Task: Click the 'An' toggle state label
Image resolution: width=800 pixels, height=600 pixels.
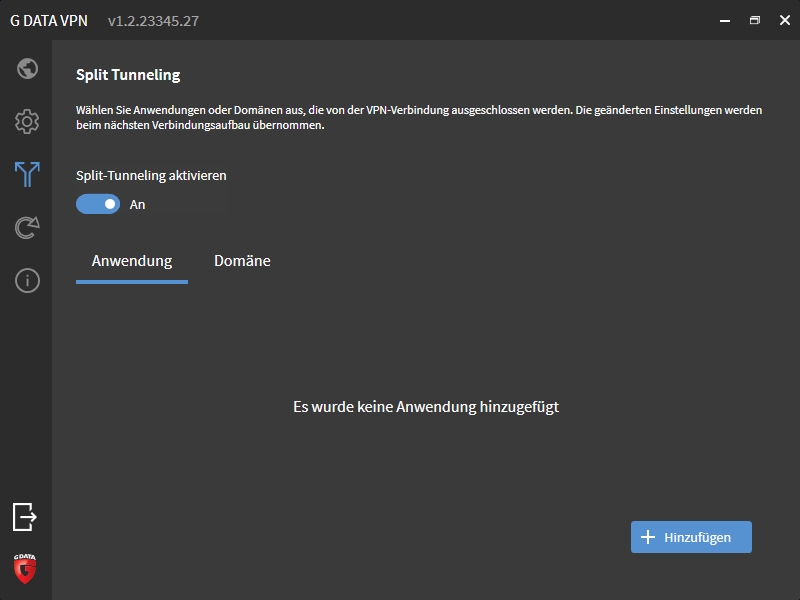Action: [137, 205]
